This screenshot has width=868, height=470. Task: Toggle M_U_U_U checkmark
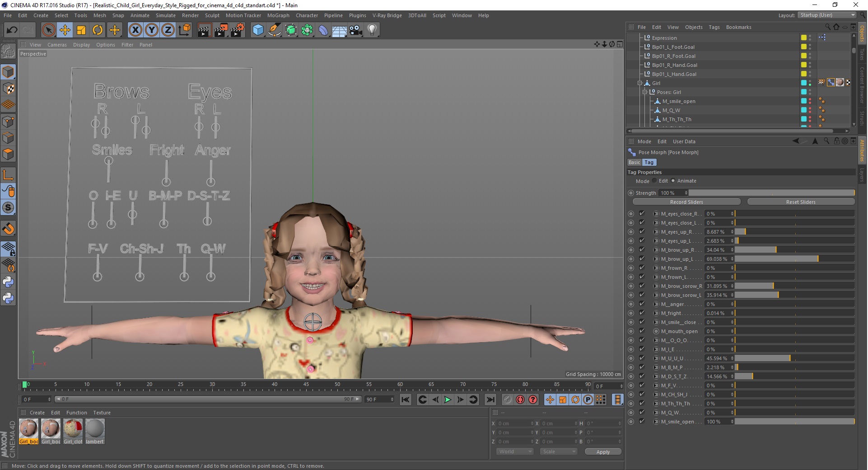(x=642, y=358)
